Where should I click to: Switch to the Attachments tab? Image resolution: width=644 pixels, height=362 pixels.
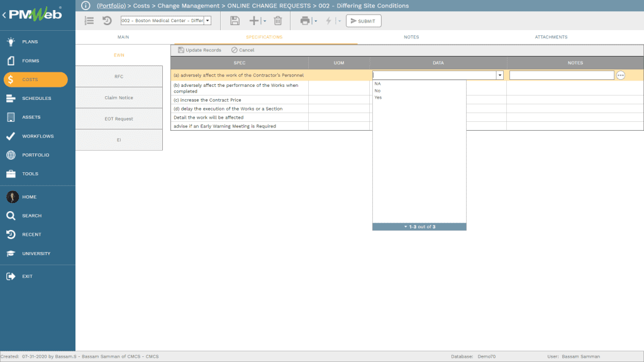pos(551,37)
